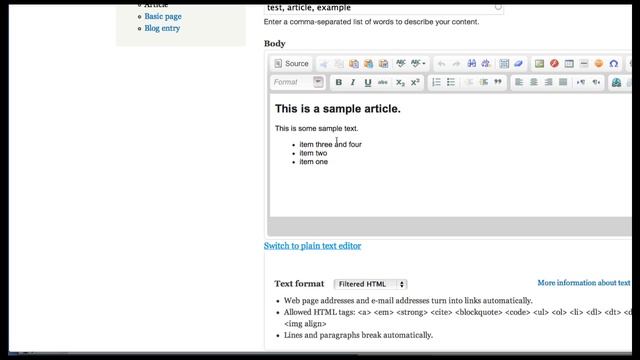The image size is (640, 360).
Task: Open Find with binoculars icon
Action: pyautogui.click(x=471, y=63)
